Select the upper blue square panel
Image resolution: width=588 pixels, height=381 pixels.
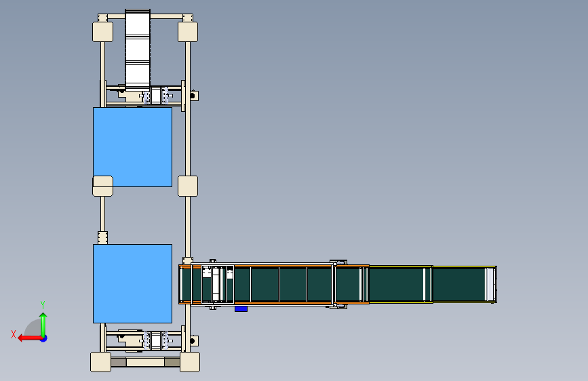132,147
